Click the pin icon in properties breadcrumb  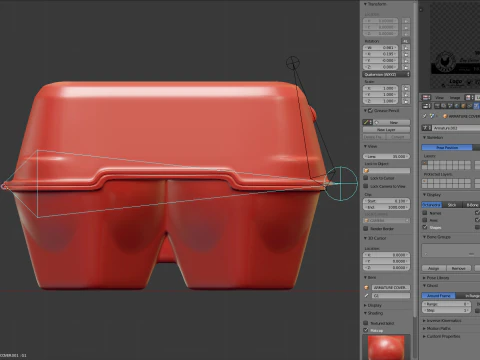[x=424, y=116]
